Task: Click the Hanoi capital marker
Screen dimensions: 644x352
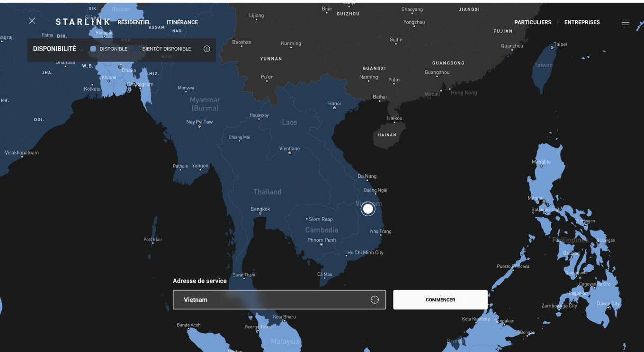Action: tap(334, 108)
